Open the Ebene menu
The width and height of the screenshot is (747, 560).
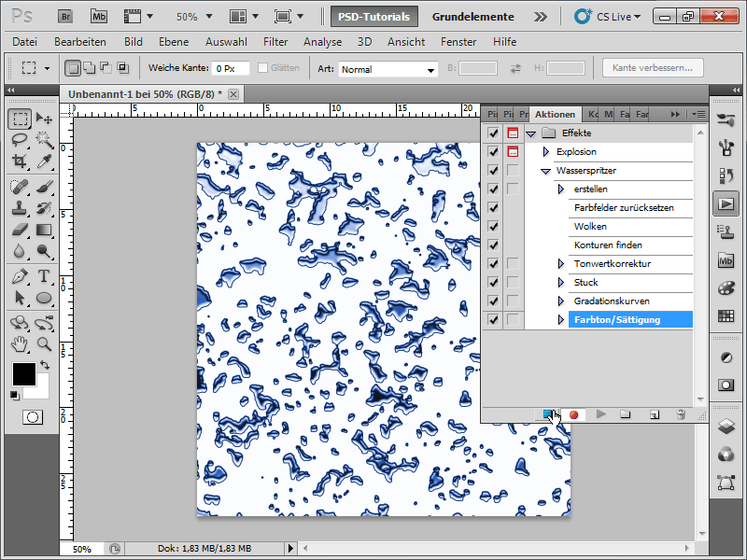pyautogui.click(x=174, y=42)
